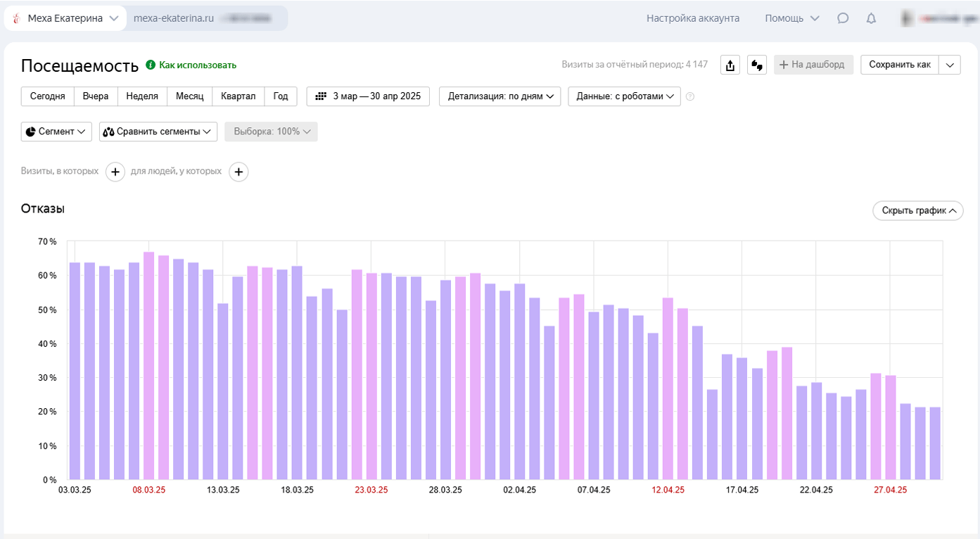980x539 pixels.
Task: Open the Как использовать link
Action: point(197,65)
